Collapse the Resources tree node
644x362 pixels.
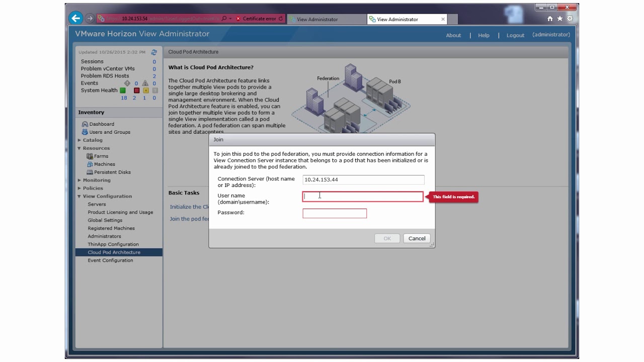[x=79, y=148]
